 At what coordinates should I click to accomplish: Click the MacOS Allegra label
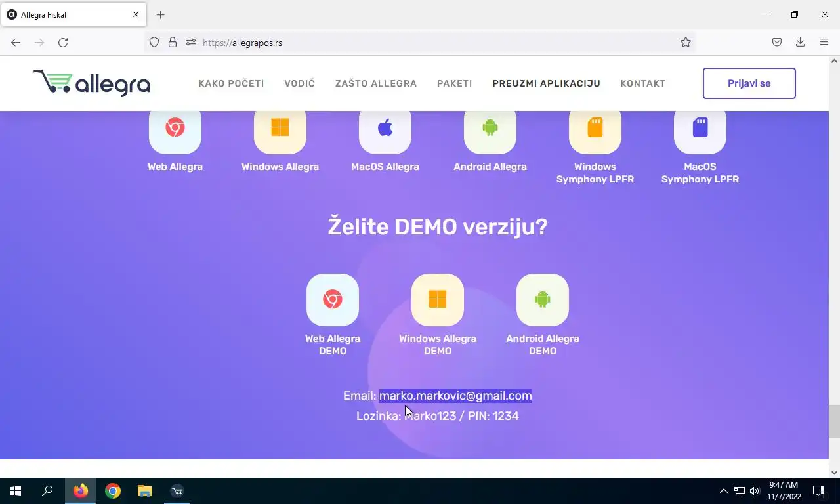[385, 167]
